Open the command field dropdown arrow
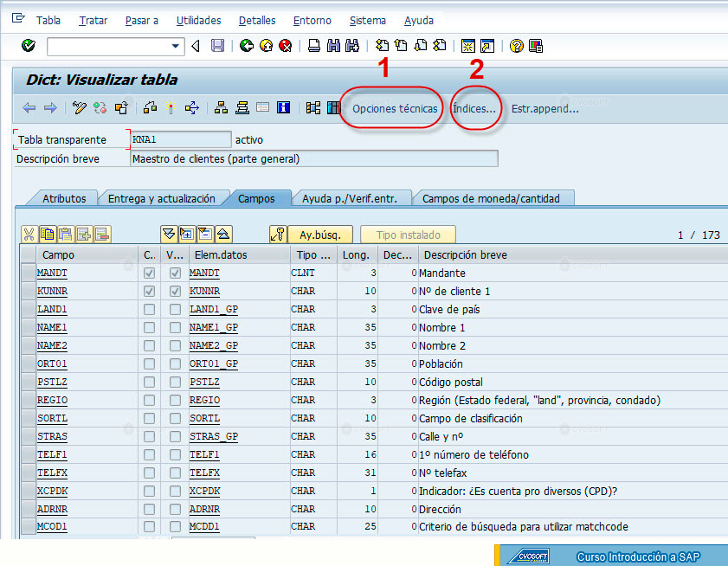The height and width of the screenshot is (566, 728). click(175, 46)
